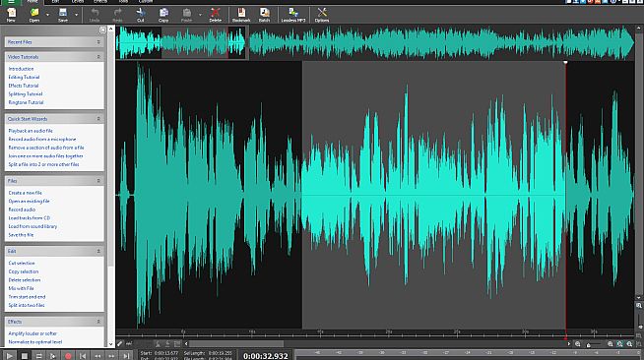
Task: Click Trim start and end link
Action: pos(27,297)
